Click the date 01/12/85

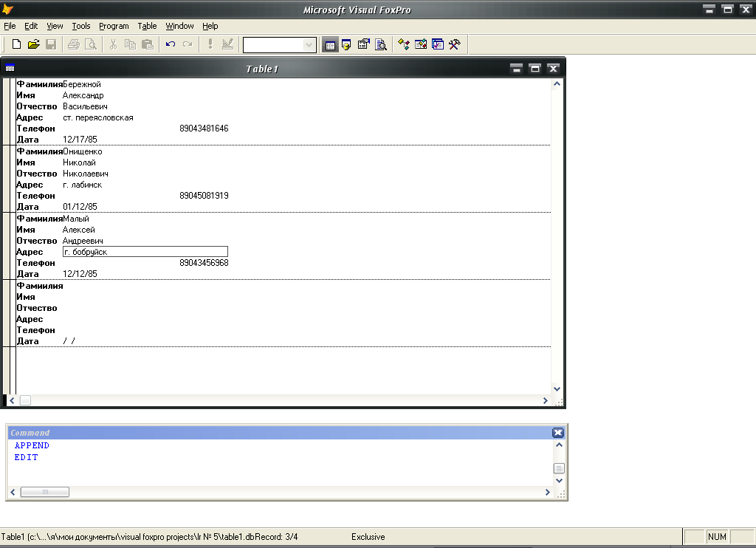[80, 207]
